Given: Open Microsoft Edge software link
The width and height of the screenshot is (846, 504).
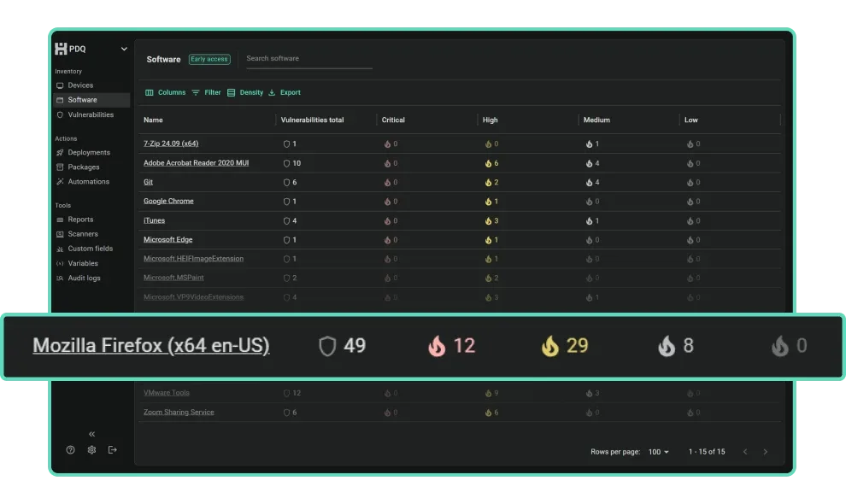Looking at the screenshot, I should click(167, 239).
